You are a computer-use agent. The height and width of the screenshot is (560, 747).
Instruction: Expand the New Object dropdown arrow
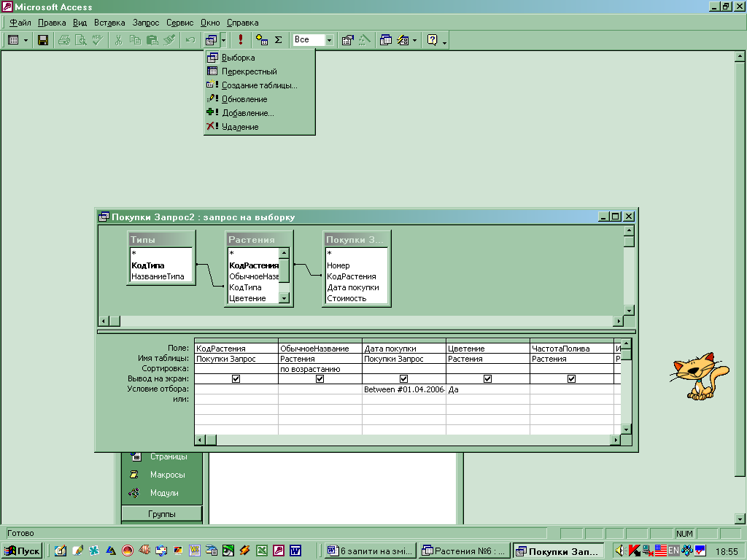(414, 40)
